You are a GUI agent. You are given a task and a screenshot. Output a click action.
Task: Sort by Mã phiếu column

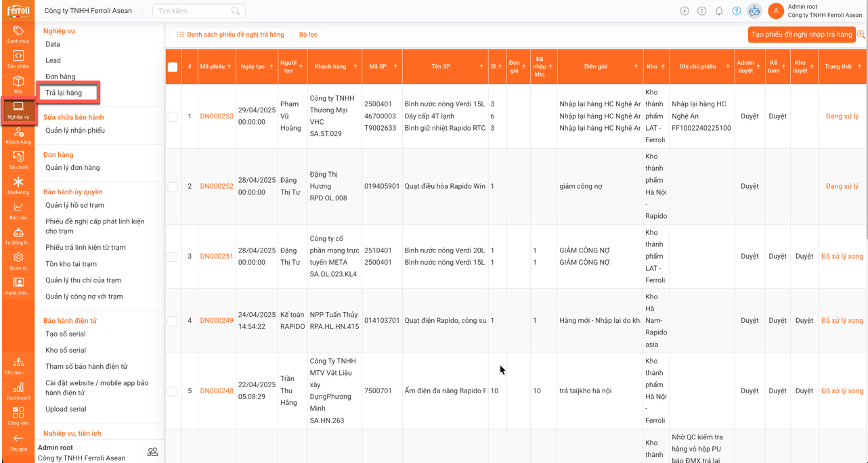(216, 66)
